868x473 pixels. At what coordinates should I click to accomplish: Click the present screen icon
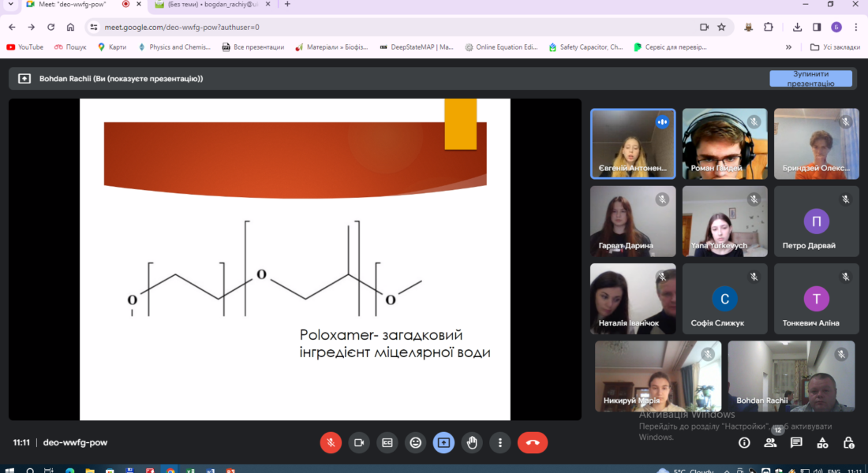(443, 442)
